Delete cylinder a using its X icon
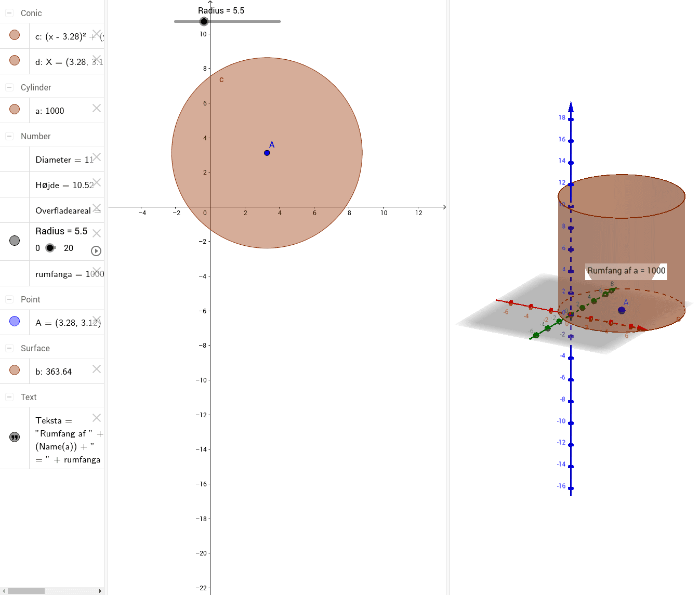Viewport: 700px width, 596px height. (96, 108)
